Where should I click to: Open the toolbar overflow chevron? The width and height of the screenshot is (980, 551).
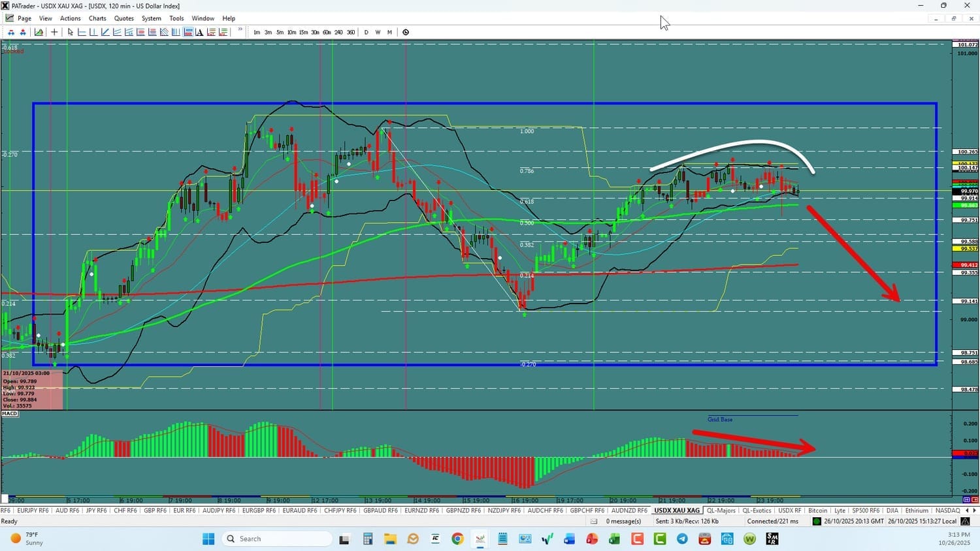click(x=240, y=30)
